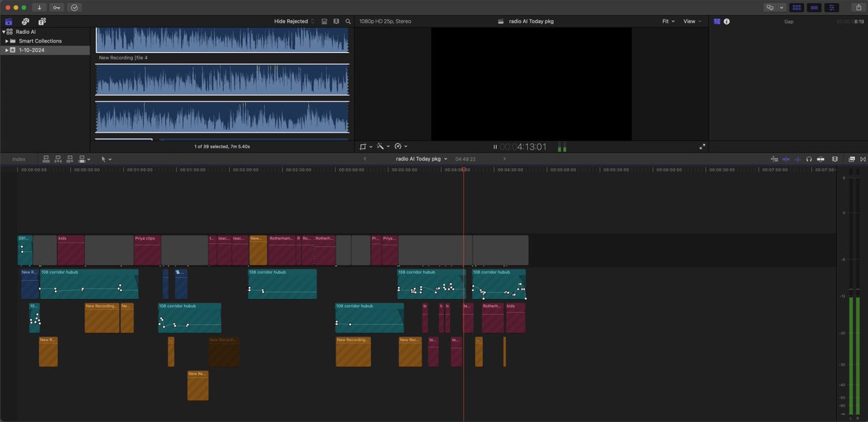Solo selected items headphones icon
Viewport: 868px width, 422px height.
click(x=809, y=159)
